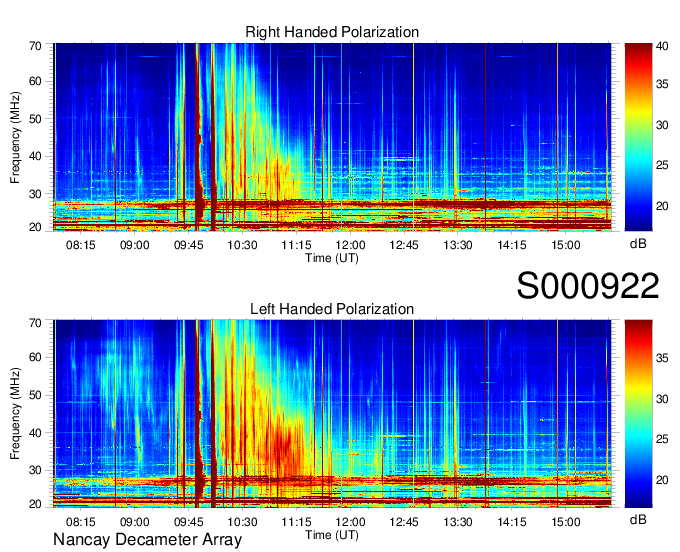Click the Left Handed Polarization title
Image resolution: width=680 pixels, height=552 pixels.
pos(332,309)
